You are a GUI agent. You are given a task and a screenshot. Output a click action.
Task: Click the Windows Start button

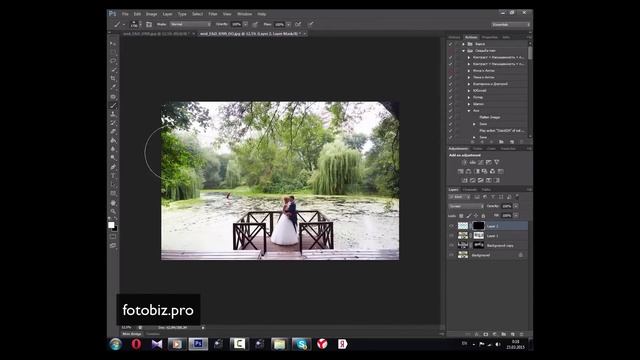click(116, 344)
